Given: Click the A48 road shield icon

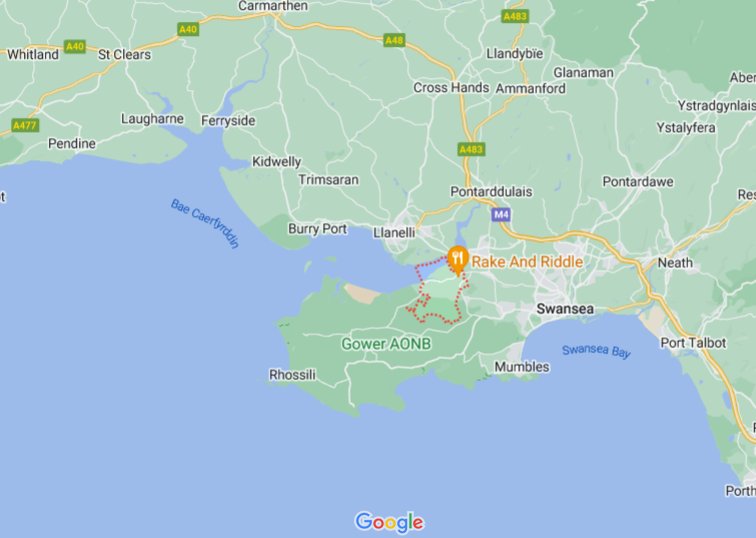Looking at the screenshot, I should coord(394,40).
